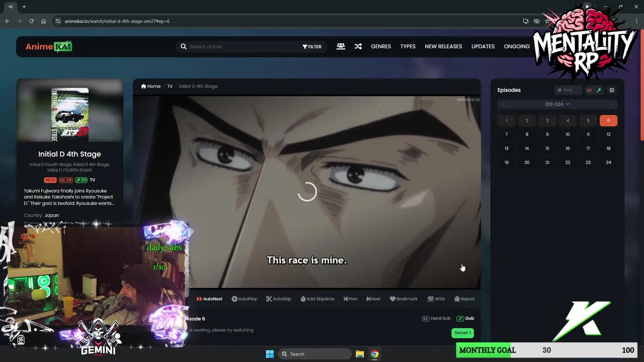The height and width of the screenshot is (362, 644).
Task: Go to browser home icon
Action: pos(43,21)
